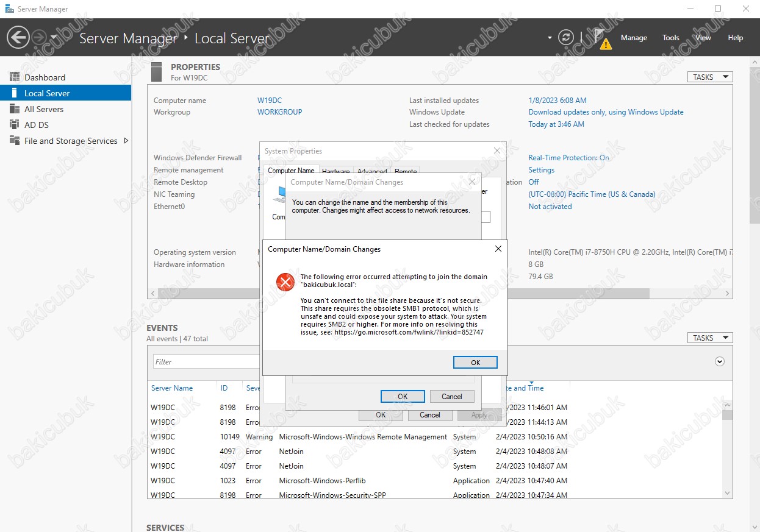
Task: Click the scroll-down arrow of Events list
Action: pos(727,493)
